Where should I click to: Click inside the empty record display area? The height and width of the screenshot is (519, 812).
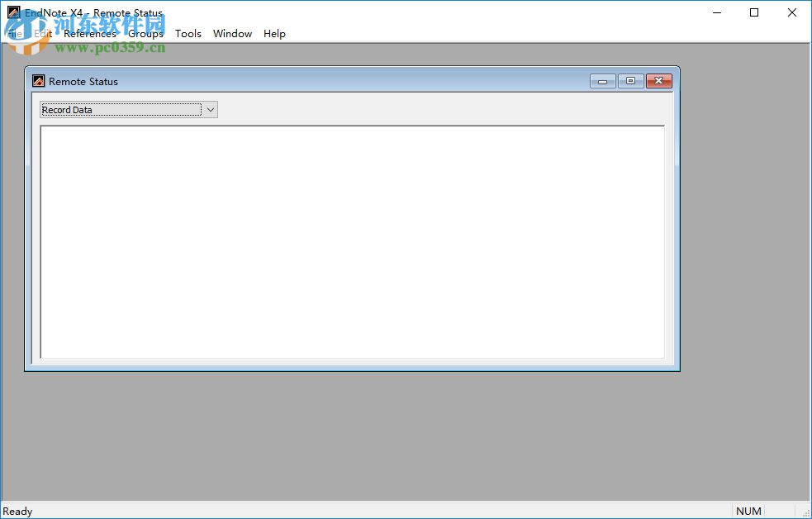[x=352, y=240]
